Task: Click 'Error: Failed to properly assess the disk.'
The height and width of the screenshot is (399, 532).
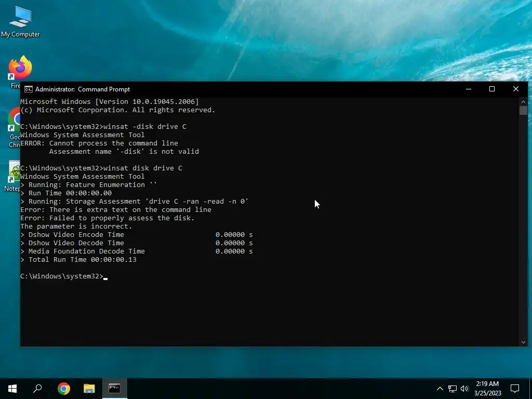Action: tap(107, 218)
